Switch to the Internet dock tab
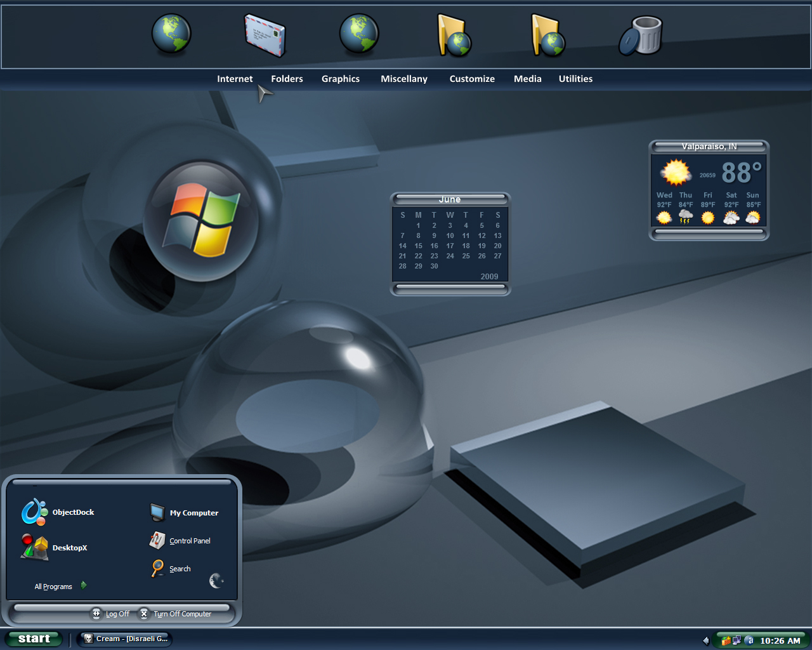This screenshot has height=650, width=812. [x=235, y=79]
